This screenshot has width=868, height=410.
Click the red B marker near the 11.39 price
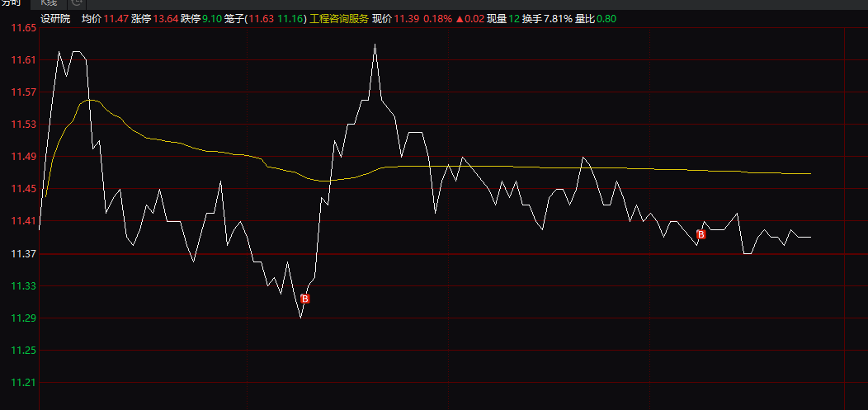tap(701, 234)
